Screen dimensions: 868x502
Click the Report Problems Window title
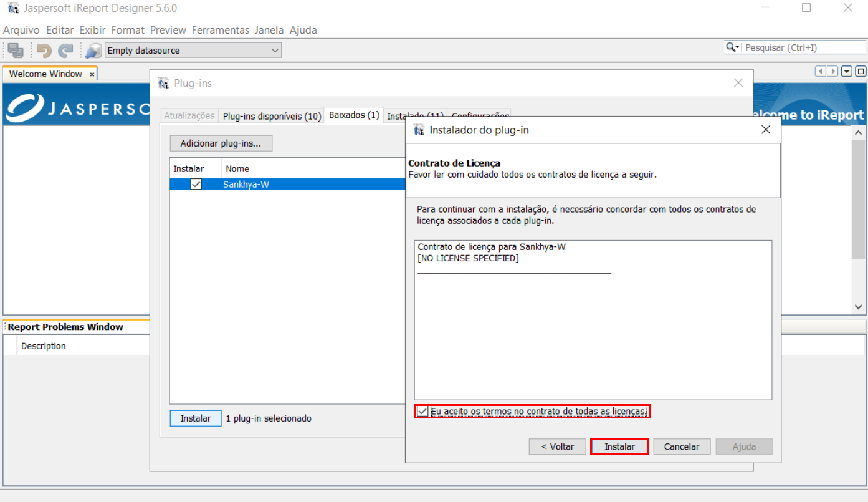65,327
